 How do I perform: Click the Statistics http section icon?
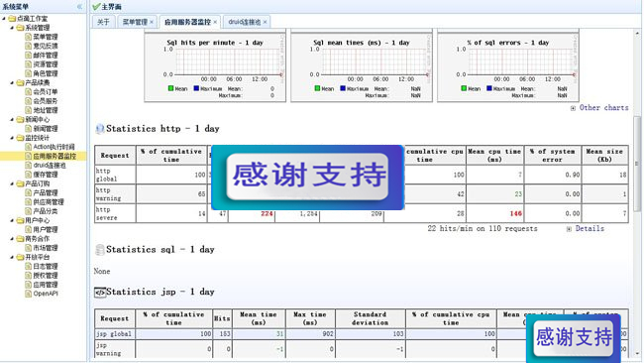[x=100, y=129]
